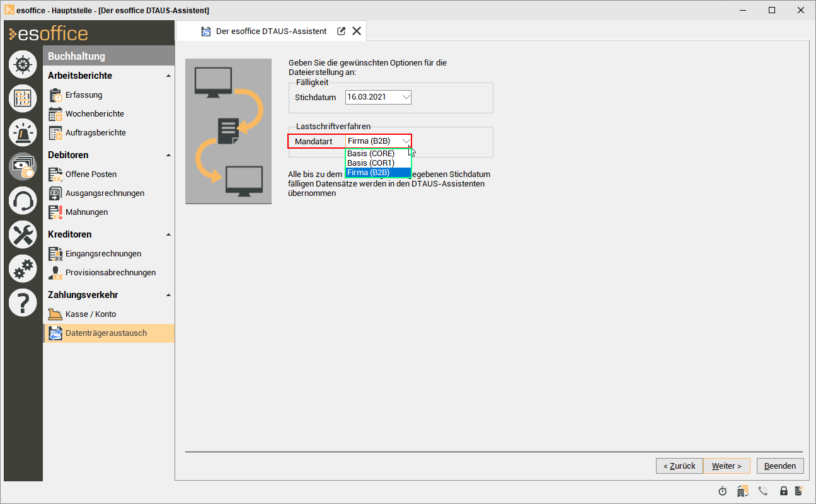Image resolution: width=816 pixels, height=504 pixels.
Task: Click the Ausgangsrechnungen icon
Action: pyautogui.click(x=55, y=193)
